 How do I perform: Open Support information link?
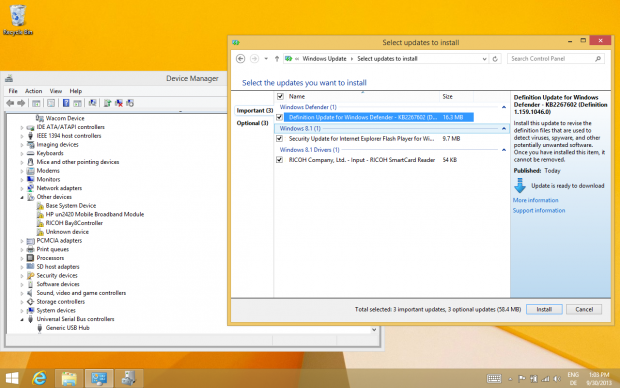coord(539,210)
